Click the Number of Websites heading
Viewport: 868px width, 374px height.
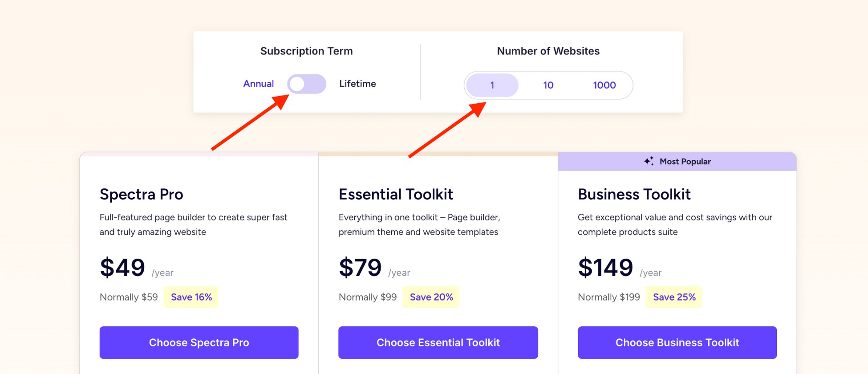pos(548,51)
